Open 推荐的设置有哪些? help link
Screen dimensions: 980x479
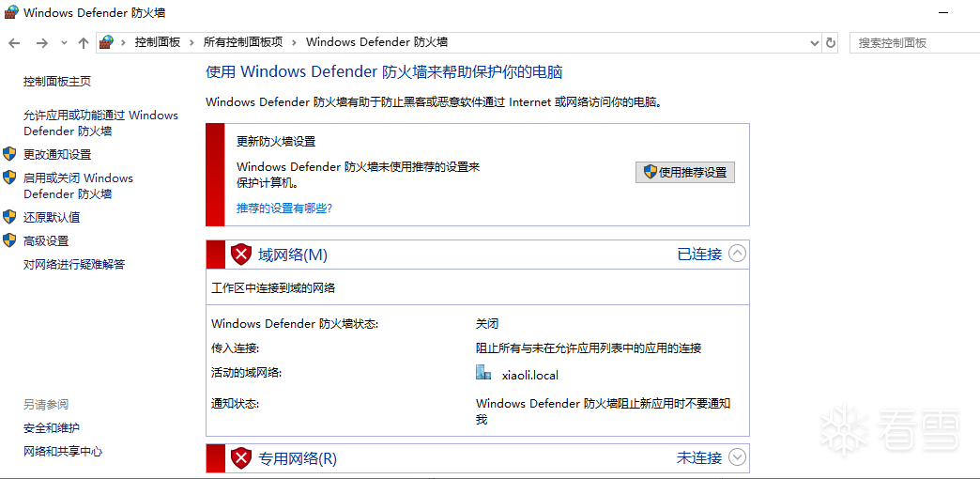pyautogui.click(x=284, y=209)
